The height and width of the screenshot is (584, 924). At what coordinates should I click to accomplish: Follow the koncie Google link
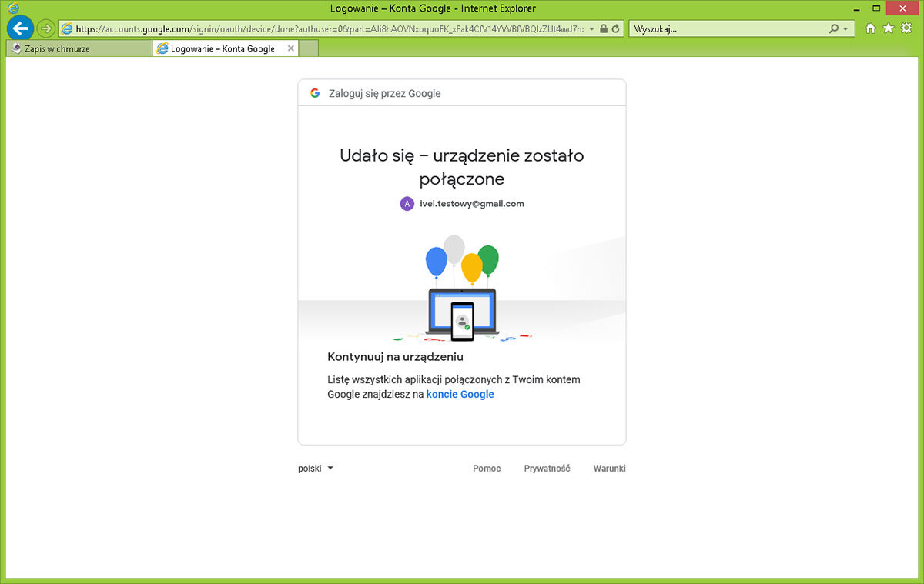pos(460,394)
